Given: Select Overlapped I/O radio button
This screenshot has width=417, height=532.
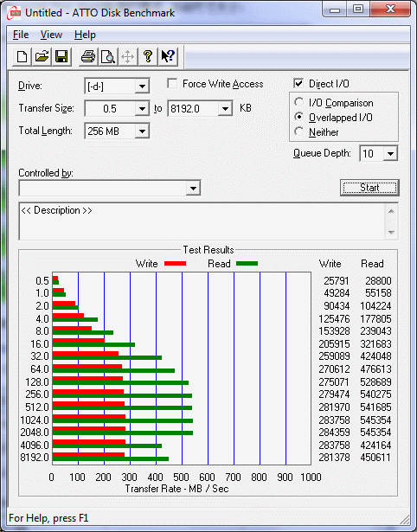Looking at the screenshot, I should pyautogui.click(x=299, y=117).
